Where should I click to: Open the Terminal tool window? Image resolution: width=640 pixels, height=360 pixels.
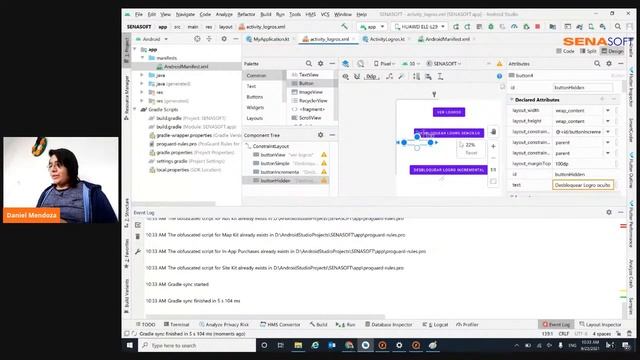(x=176, y=324)
